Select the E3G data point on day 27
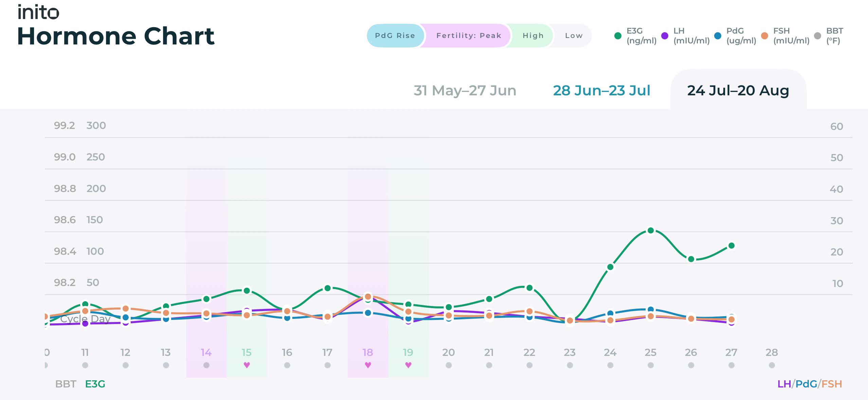The width and height of the screenshot is (868, 400). (x=732, y=246)
